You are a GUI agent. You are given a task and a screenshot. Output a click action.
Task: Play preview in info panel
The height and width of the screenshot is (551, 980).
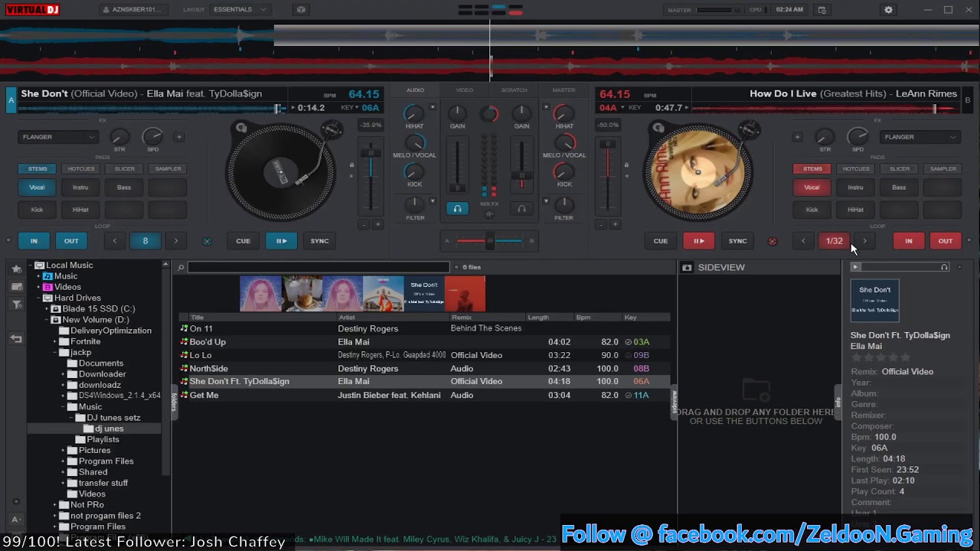click(x=855, y=267)
